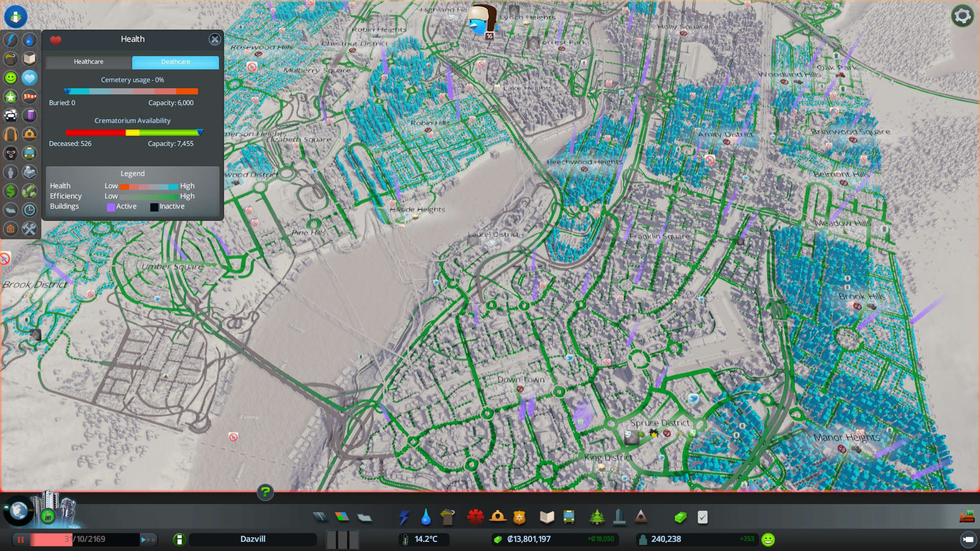Open Police Department build menu
Image resolution: width=980 pixels, height=551 pixels.
(519, 517)
